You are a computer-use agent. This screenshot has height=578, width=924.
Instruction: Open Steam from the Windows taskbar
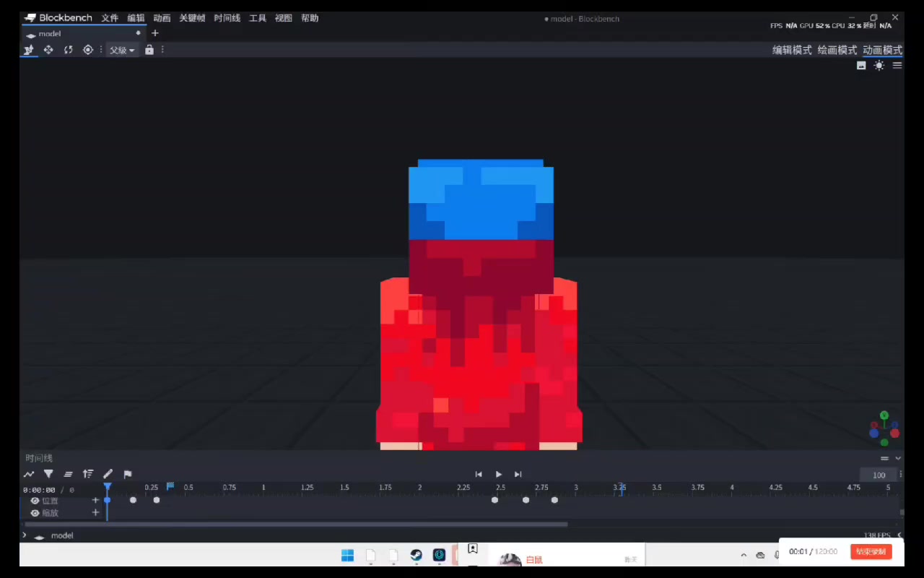click(x=417, y=555)
